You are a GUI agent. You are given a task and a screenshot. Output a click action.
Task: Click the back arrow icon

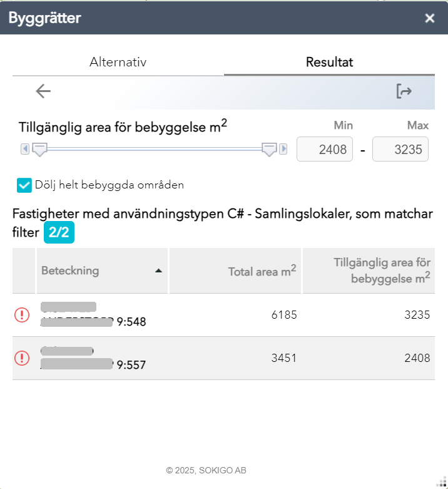click(43, 91)
